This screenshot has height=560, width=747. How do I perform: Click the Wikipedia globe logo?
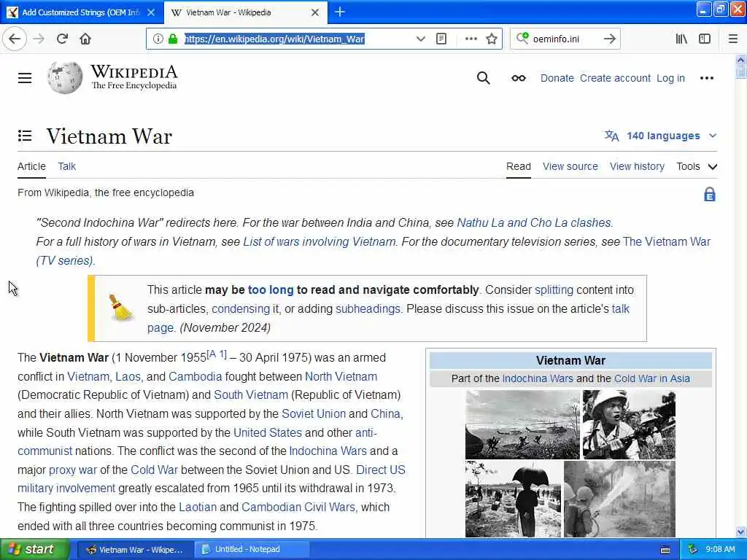coord(65,77)
